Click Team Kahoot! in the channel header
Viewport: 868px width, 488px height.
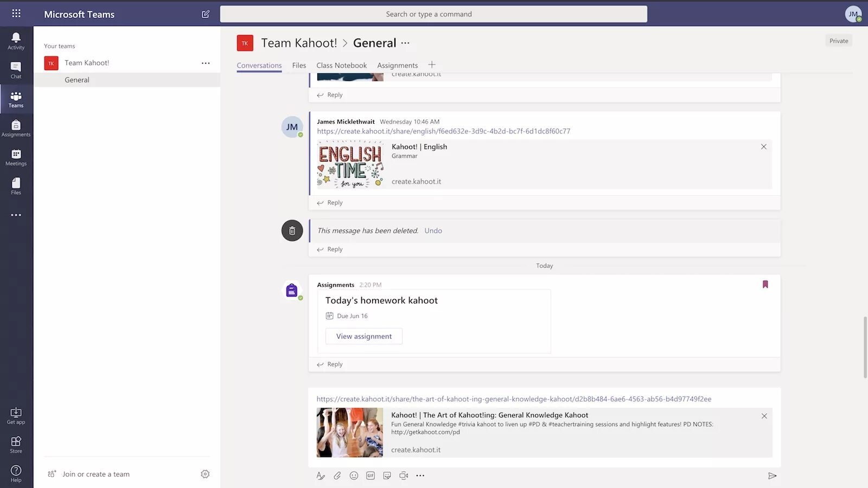[299, 43]
